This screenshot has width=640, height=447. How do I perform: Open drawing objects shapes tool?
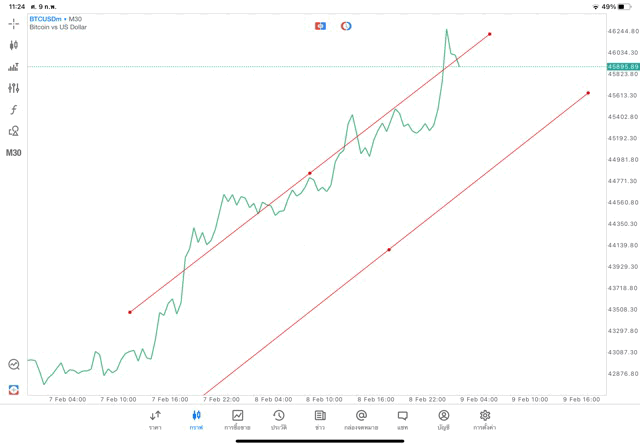coord(13,131)
